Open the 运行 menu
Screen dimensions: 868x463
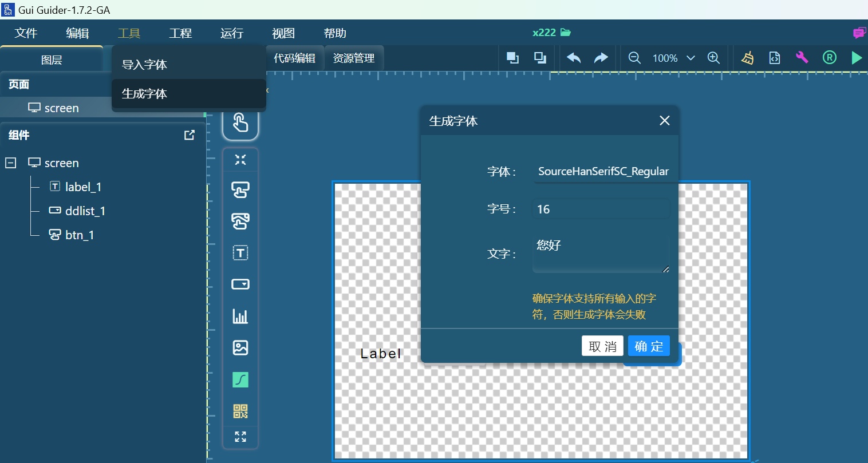tap(232, 33)
